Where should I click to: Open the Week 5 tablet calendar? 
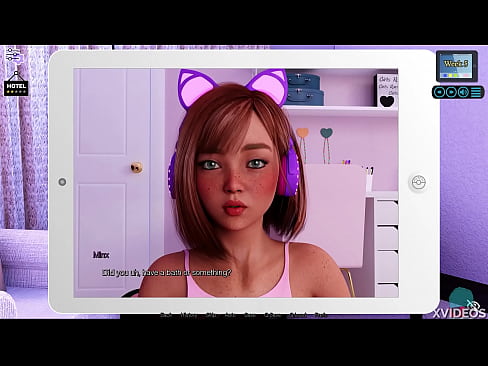[x=457, y=66]
